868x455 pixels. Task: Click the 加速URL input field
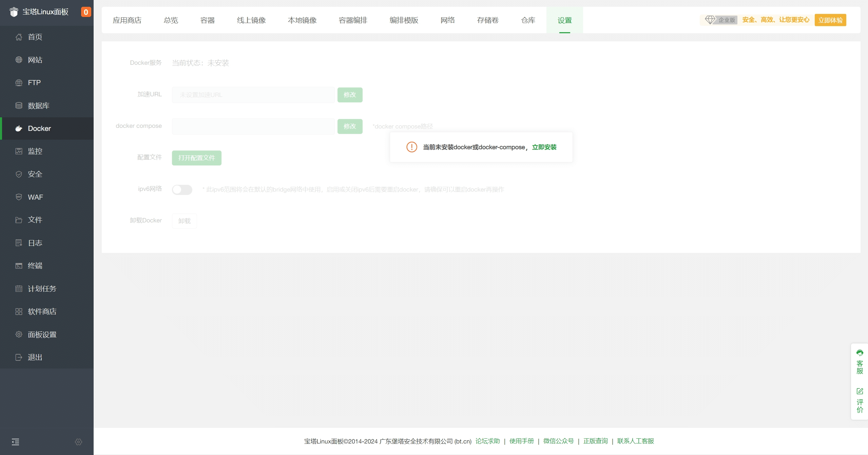[252, 95]
